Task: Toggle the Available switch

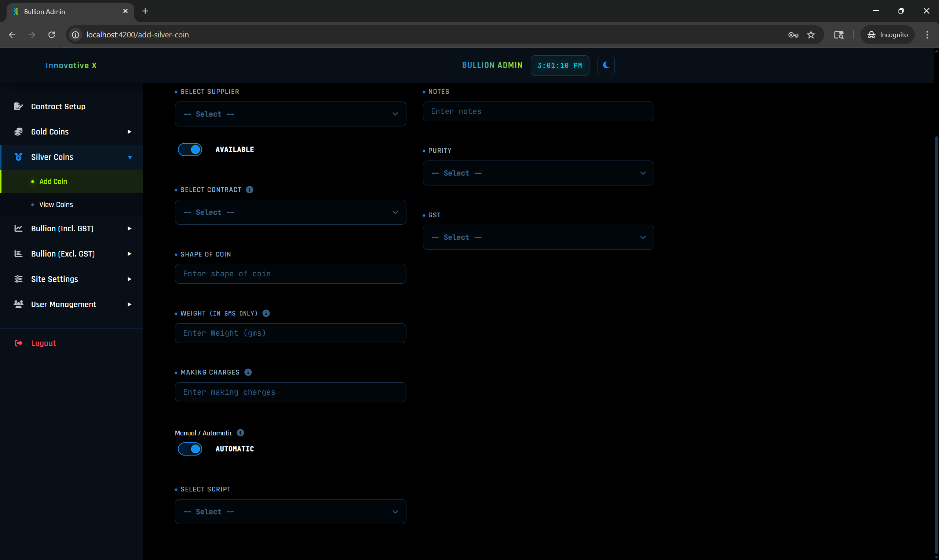Action: (190, 150)
